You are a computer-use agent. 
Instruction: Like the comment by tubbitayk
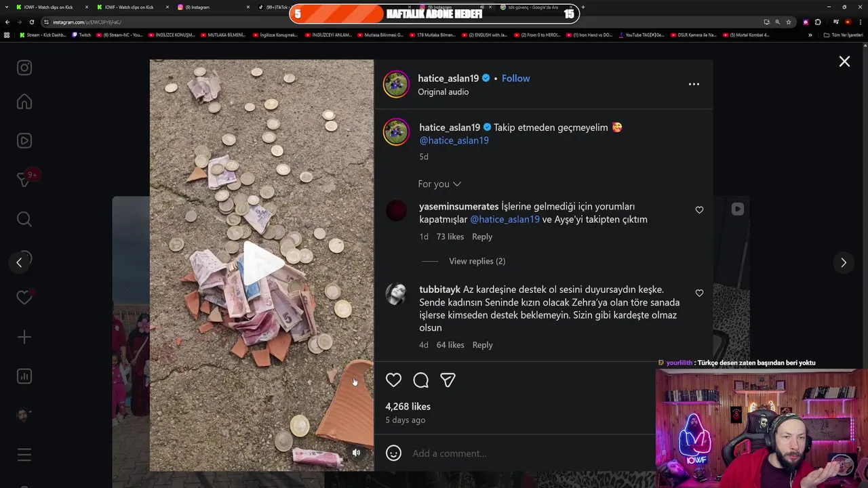click(699, 293)
